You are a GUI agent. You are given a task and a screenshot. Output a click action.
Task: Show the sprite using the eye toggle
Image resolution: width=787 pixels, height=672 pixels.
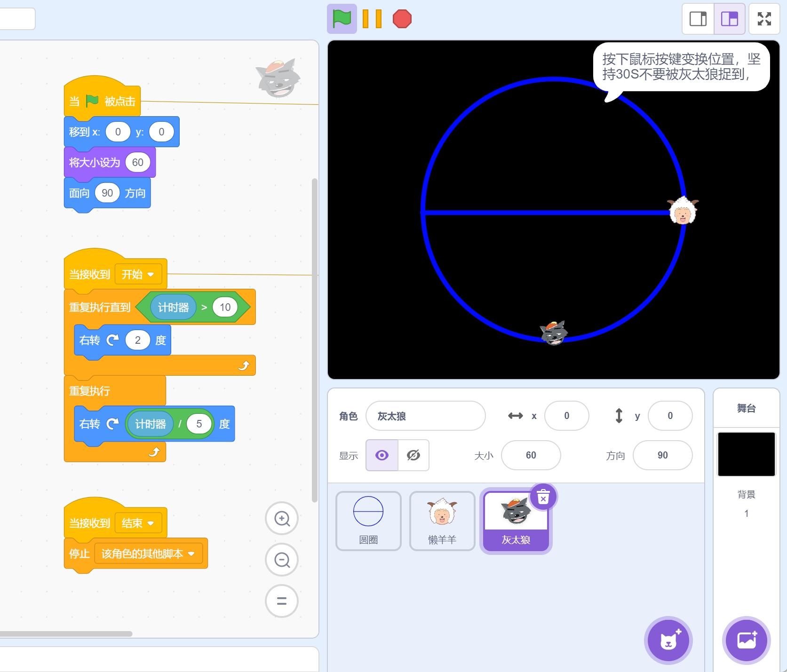[382, 455]
